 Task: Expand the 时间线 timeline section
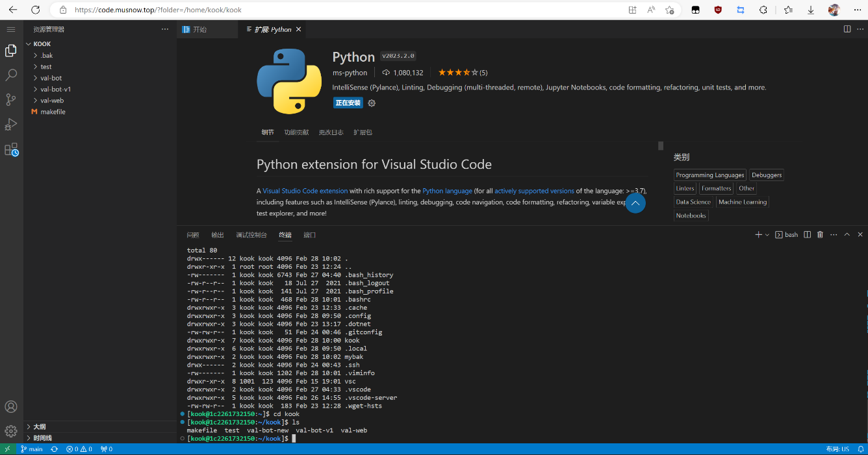(x=100, y=438)
